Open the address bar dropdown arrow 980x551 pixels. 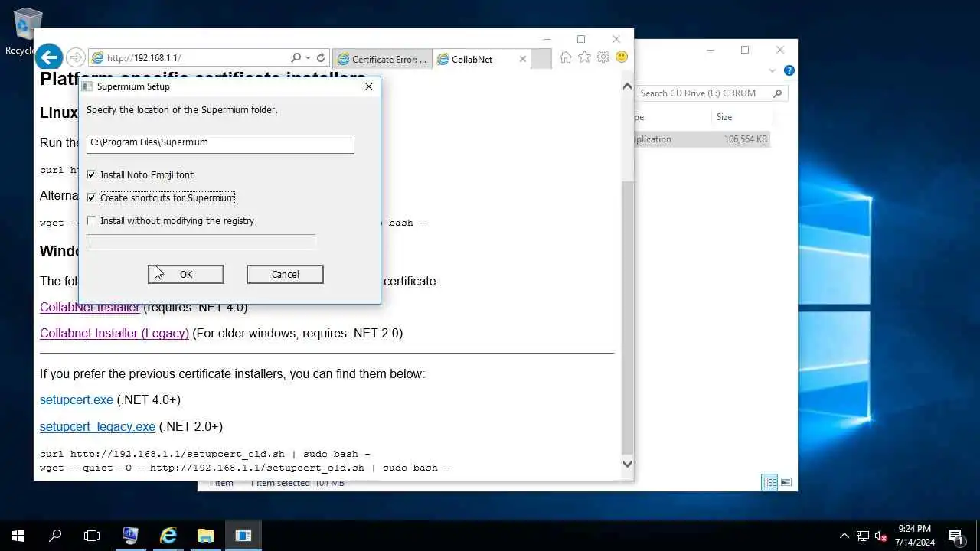[x=308, y=57]
